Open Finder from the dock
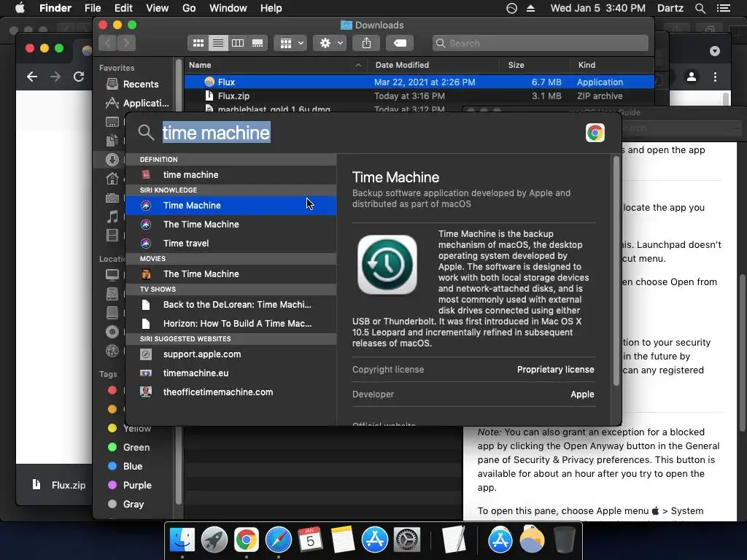The image size is (747, 560). tap(182, 540)
